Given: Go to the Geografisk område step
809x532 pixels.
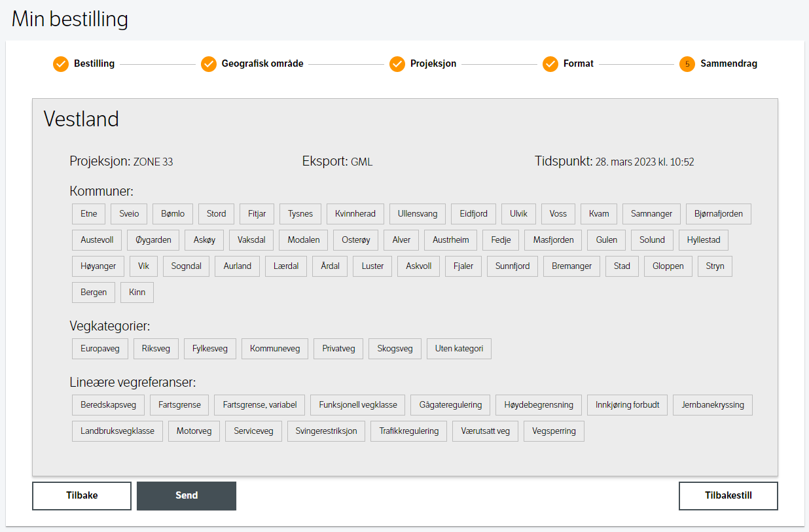Looking at the screenshot, I should [252, 64].
